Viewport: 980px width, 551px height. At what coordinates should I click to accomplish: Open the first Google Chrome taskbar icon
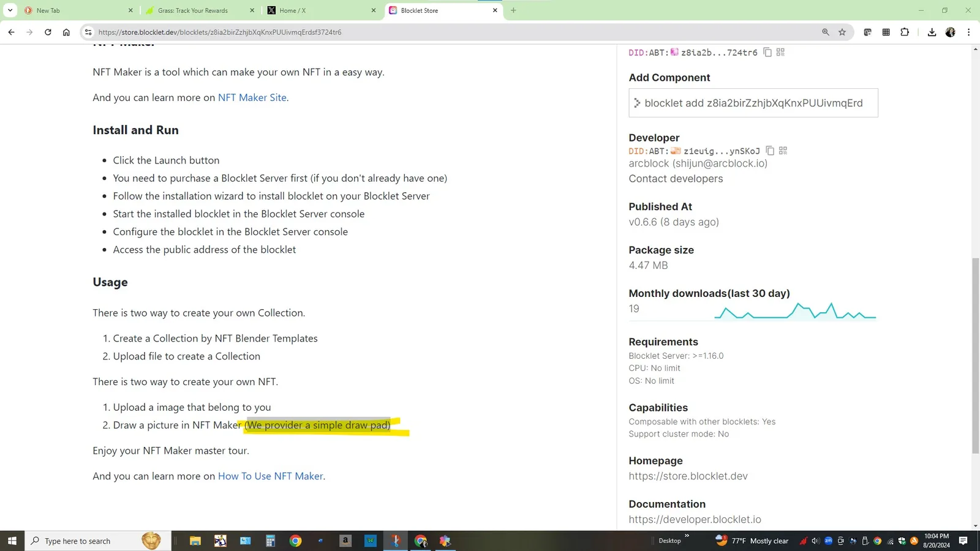[295, 541]
